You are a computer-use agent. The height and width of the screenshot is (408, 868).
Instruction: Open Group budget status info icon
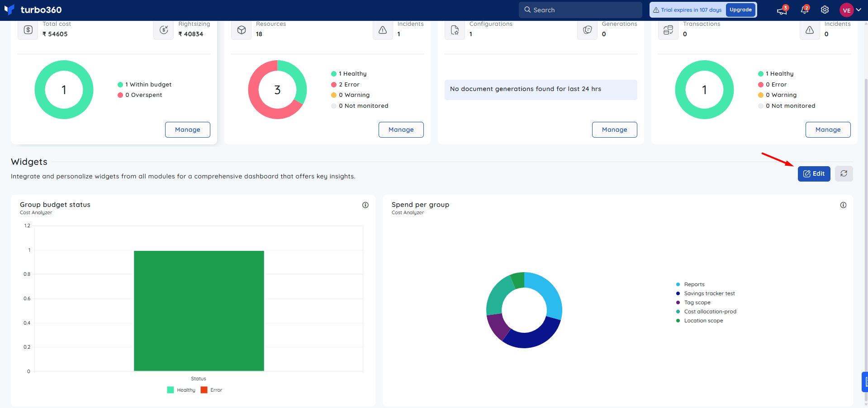click(365, 205)
